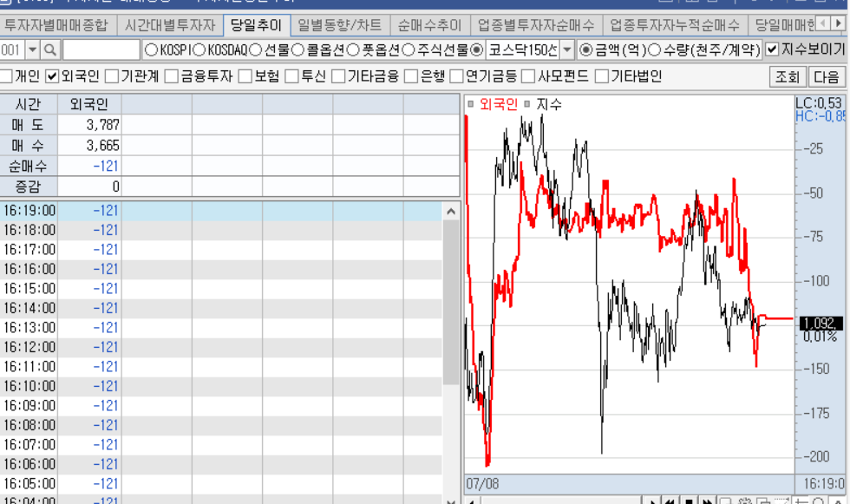Click the LC:0,53 chart label
The height and width of the screenshot is (504, 850).
(x=819, y=103)
